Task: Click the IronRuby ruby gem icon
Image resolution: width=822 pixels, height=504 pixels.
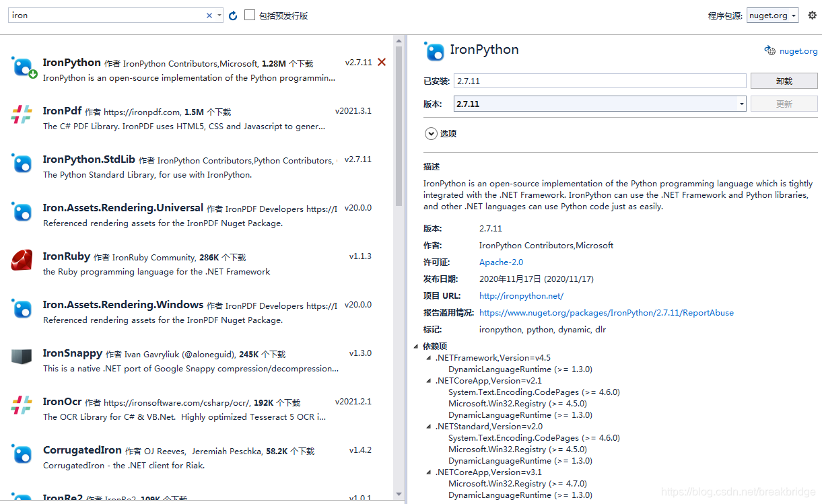Action: [x=22, y=260]
